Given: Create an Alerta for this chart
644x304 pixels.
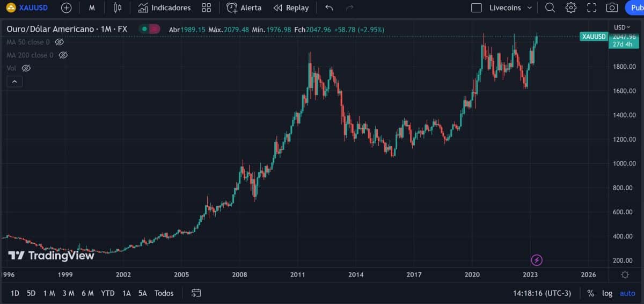Looking at the screenshot, I should point(244,8).
